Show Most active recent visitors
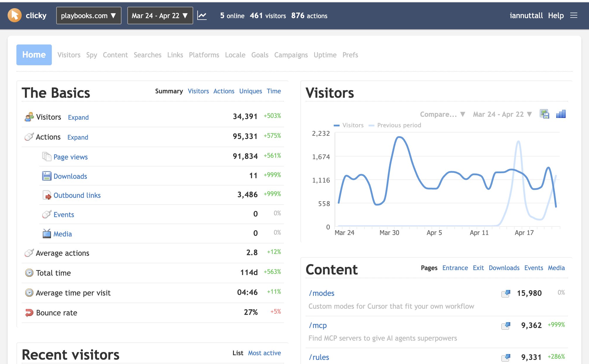 (x=264, y=353)
